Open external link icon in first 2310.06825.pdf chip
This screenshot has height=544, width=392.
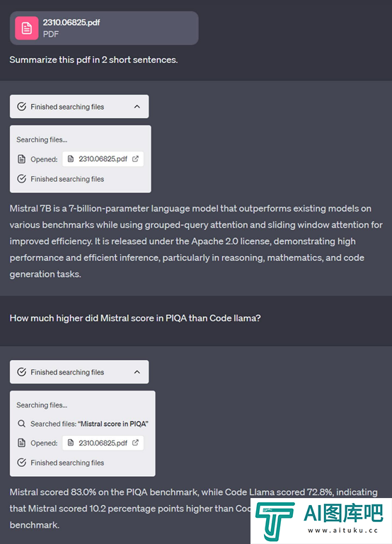pos(135,159)
